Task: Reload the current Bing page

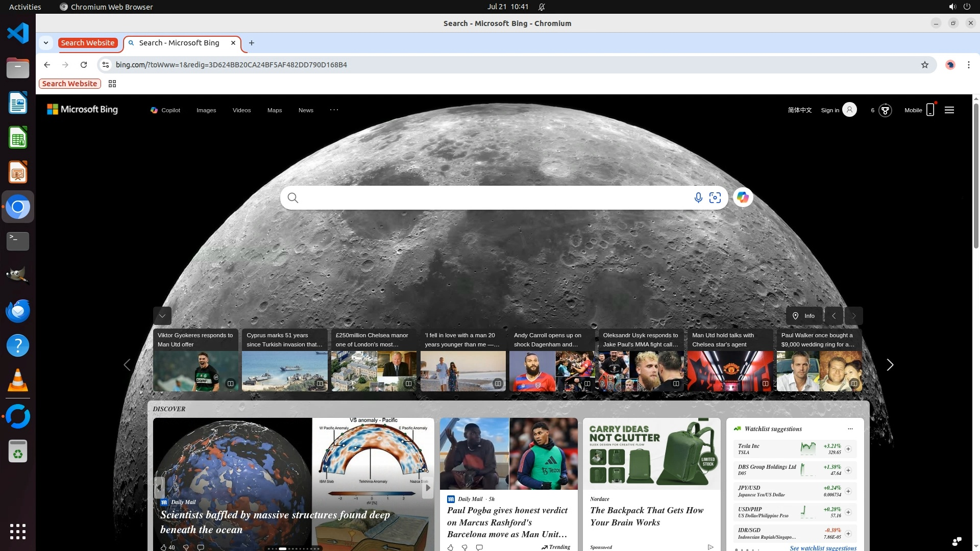Action: pos(84,65)
